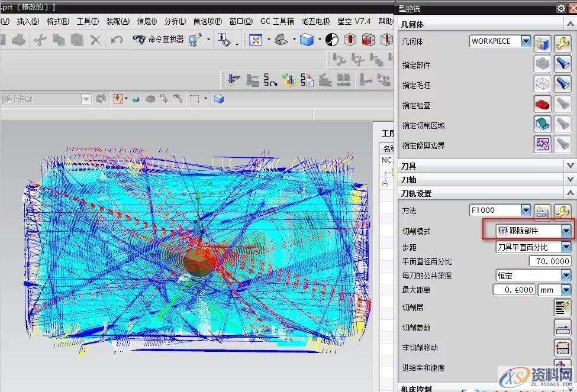Open the WORKPIECE geometry dropdown
Viewport: 577px width, 392px height.
526,41
